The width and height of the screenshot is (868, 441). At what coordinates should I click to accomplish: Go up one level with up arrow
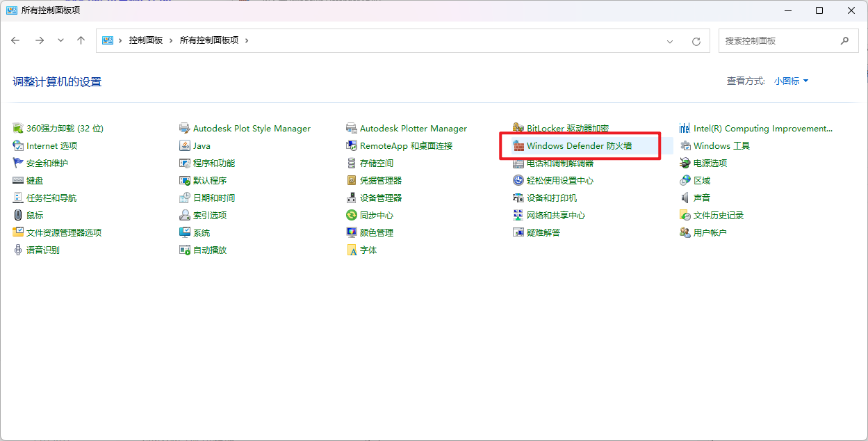[x=81, y=40]
